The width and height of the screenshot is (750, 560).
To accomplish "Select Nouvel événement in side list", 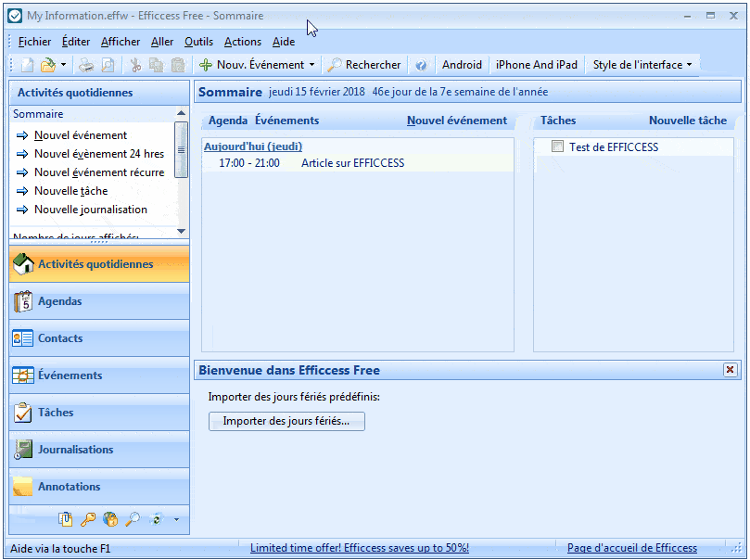I will (x=81, y=135).
